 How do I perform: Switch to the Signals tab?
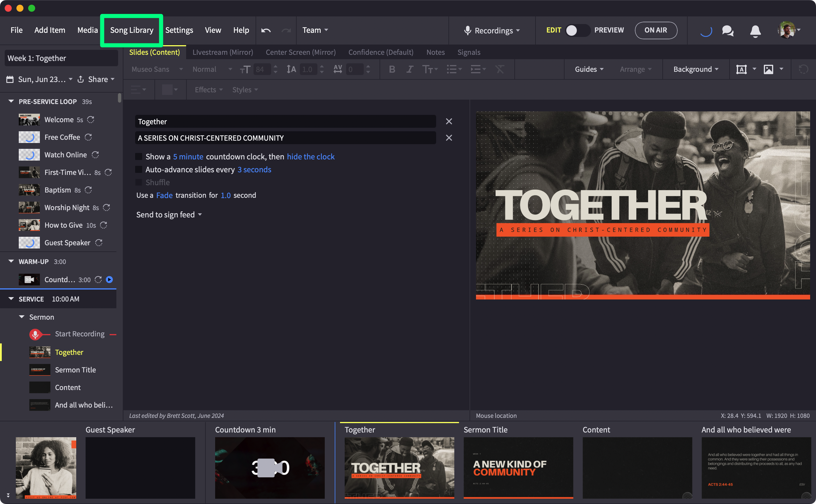[x=469, y=52]
